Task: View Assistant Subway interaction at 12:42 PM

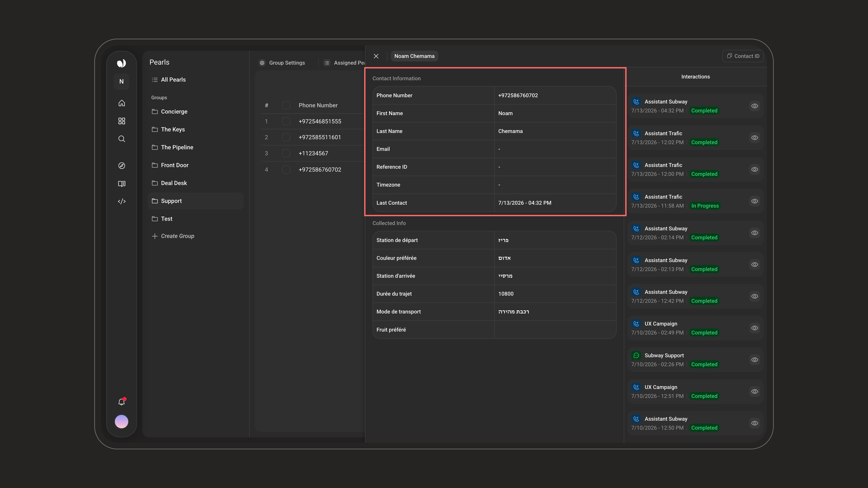Action: click(x=754, y=296)
